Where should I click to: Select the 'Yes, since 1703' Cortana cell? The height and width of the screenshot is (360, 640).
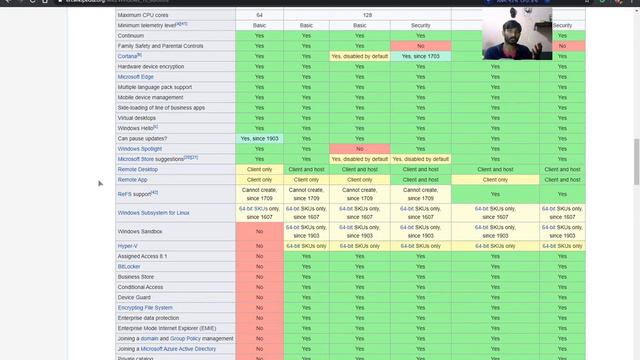[420, 56]
